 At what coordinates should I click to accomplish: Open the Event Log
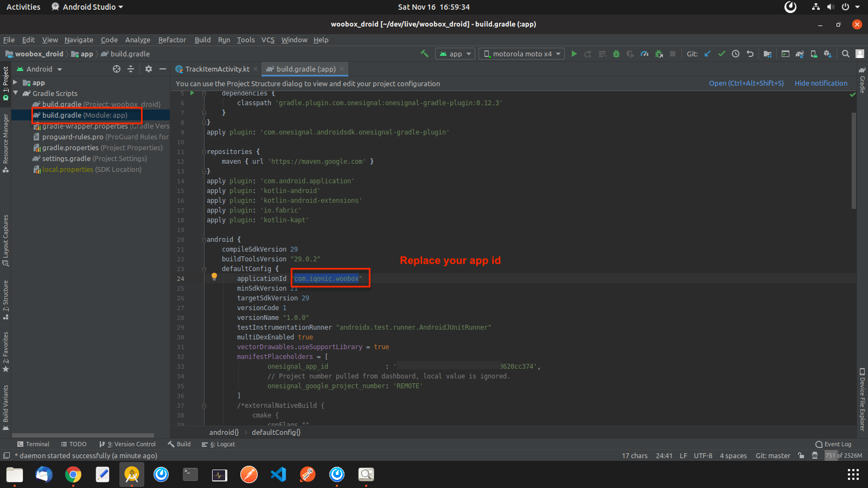833,444
